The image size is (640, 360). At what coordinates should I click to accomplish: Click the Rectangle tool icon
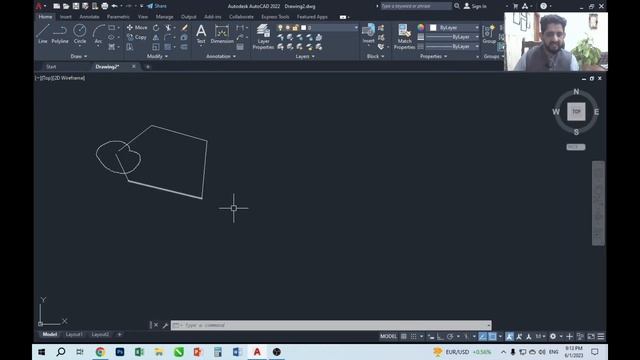111,28
